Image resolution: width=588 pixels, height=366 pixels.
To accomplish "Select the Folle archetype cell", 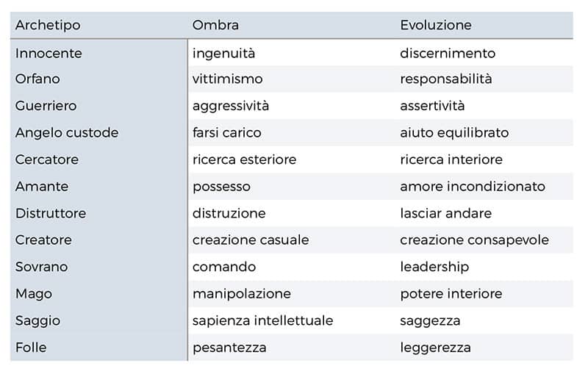I will tap(31, 348).
